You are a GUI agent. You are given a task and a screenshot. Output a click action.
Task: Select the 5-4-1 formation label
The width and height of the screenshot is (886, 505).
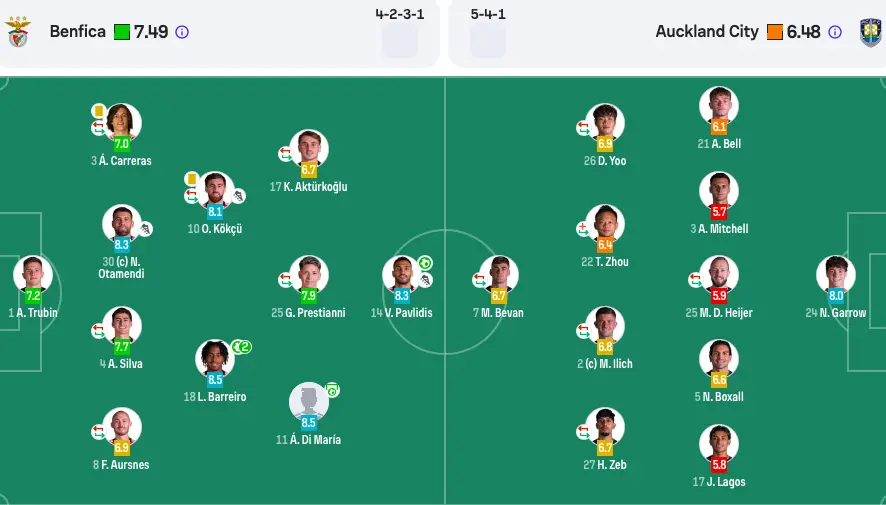click(x=488, y=15)
